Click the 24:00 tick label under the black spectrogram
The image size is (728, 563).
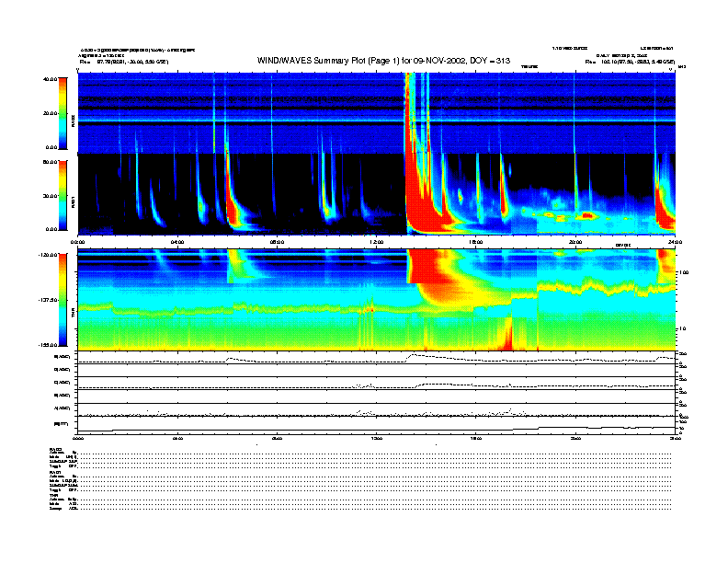click(x=675, y=242)
